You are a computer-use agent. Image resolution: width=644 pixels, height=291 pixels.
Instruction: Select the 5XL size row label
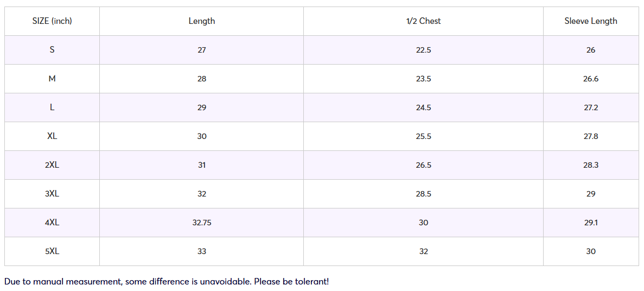(x=52, y=251)
